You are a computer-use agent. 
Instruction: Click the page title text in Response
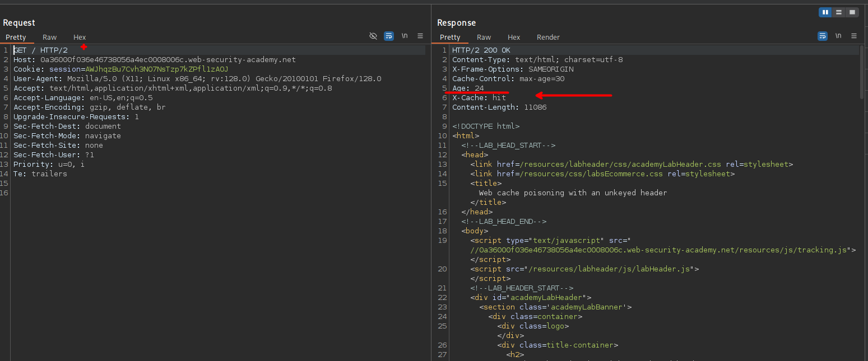coord(573,193)
